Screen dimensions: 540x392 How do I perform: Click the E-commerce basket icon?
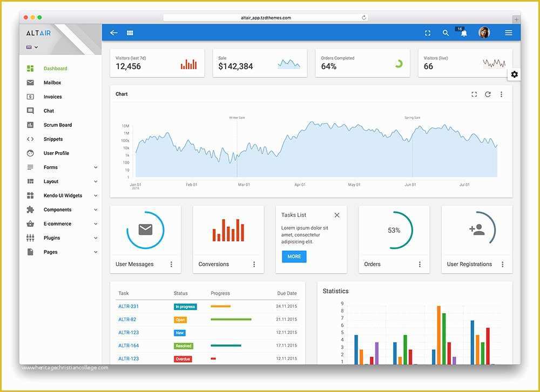[x=30, y=224]
